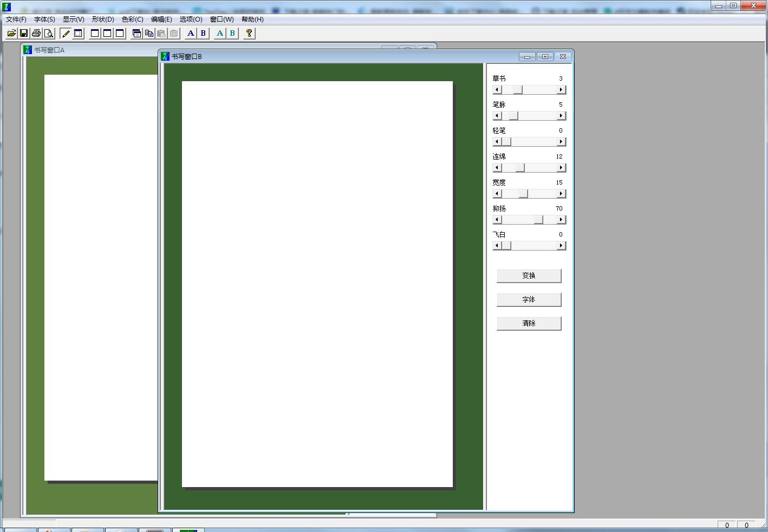This screenshot has height=532, width=768.
Task: Click the 飞白 slider thumb
Action: 506,246
